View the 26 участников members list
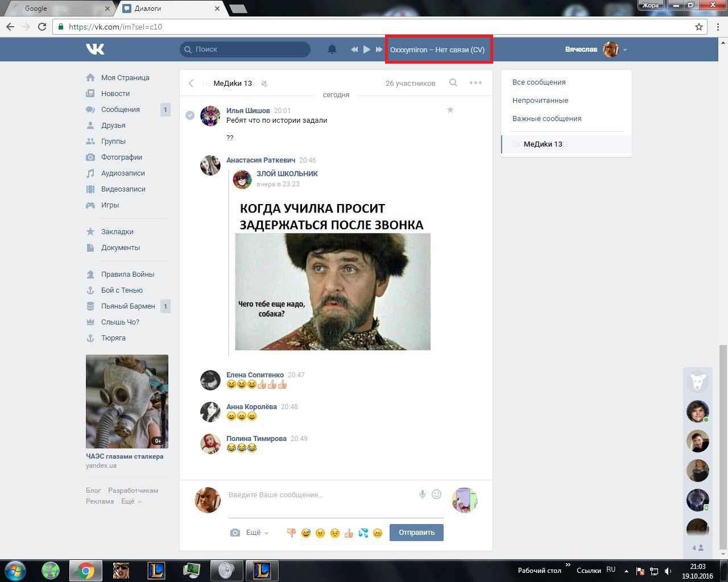728x582 pixels. (x=410, y=83)
